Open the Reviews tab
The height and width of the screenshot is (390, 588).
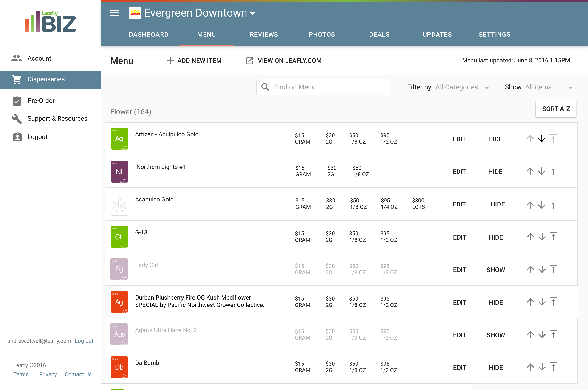click(x=264, y=35)
